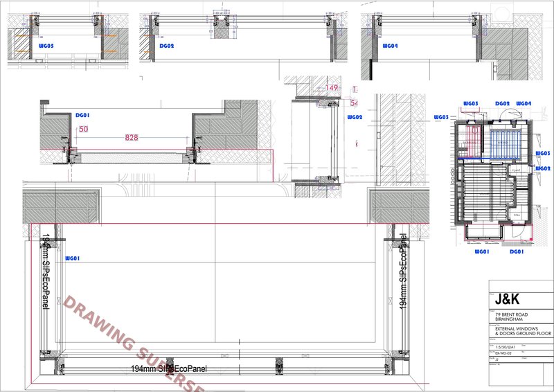Click the 828 dimension value
Screen dimensions: 554x392
(132, 138)
